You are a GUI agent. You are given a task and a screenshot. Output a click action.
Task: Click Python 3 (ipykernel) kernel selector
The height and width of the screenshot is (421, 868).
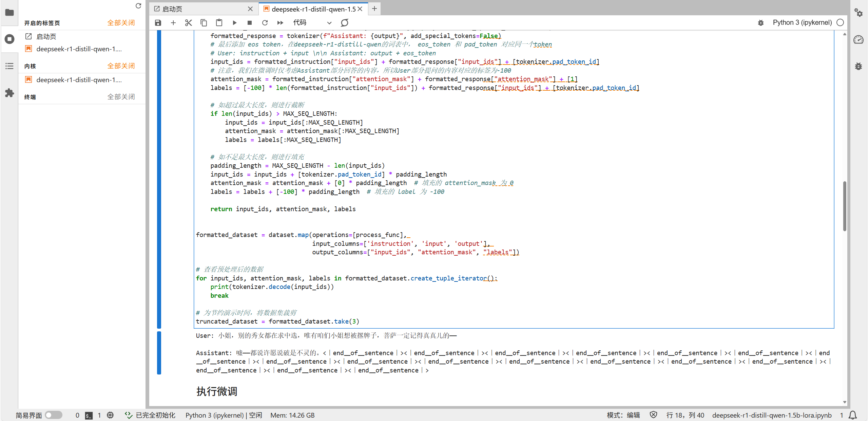(x=802, y=22)
